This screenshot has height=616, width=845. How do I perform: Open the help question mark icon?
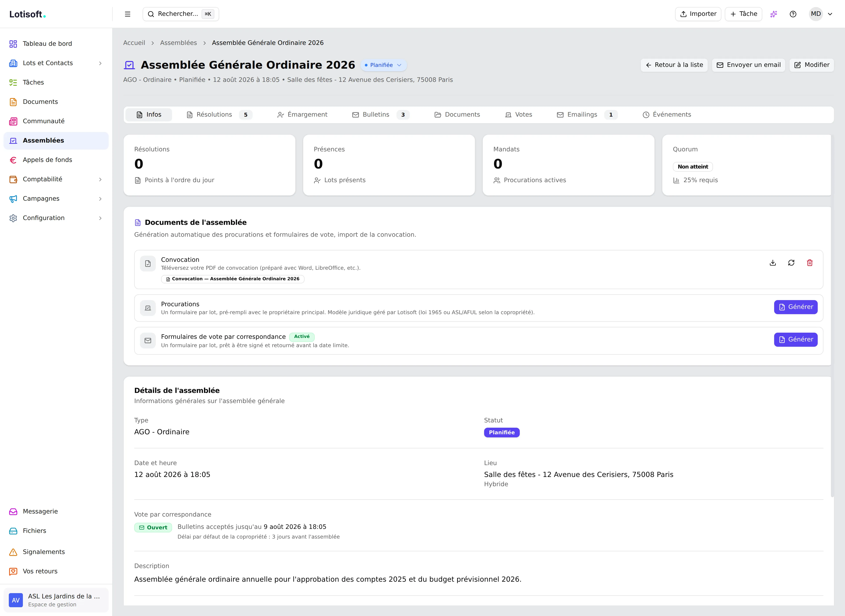tap(793, 14)
